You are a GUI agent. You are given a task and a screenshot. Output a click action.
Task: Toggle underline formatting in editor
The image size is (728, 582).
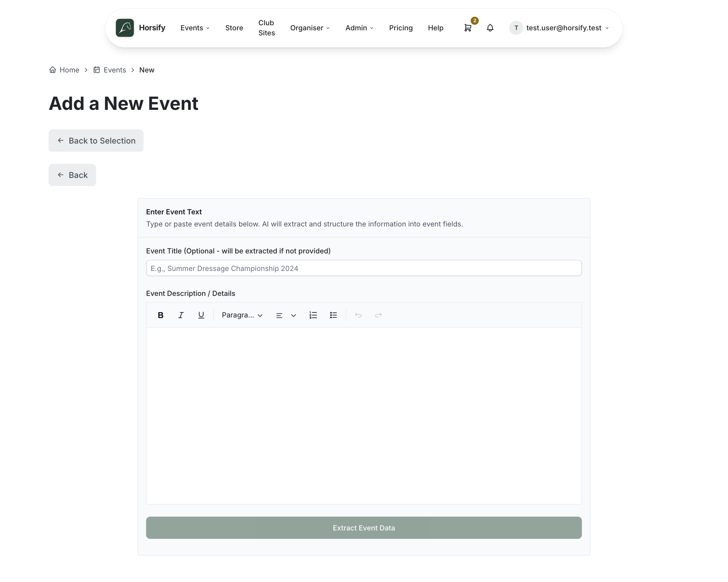coord(201,315)
